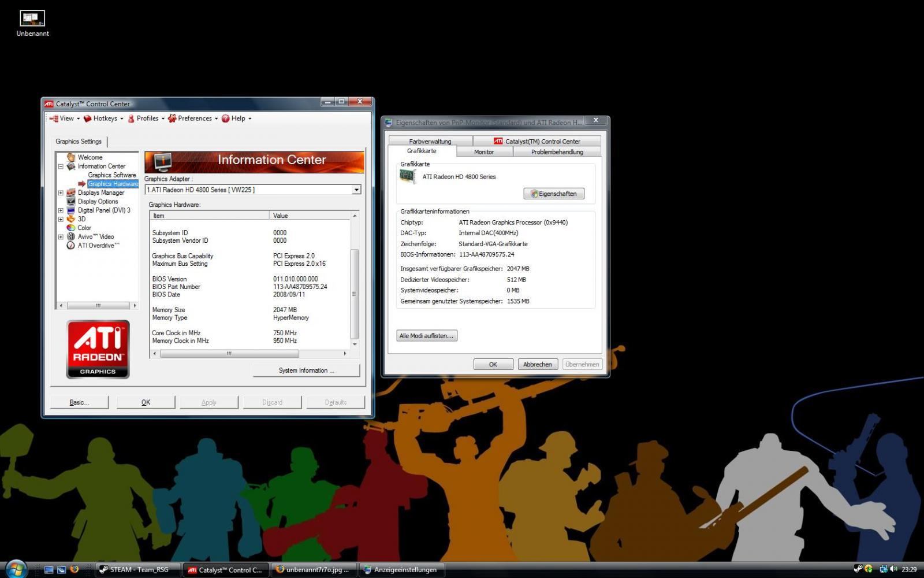Click the graphics card icon in Grafikkarte group
Viewport: 924px width, 578px height.
pyautogui.click(x=408, y=176)
